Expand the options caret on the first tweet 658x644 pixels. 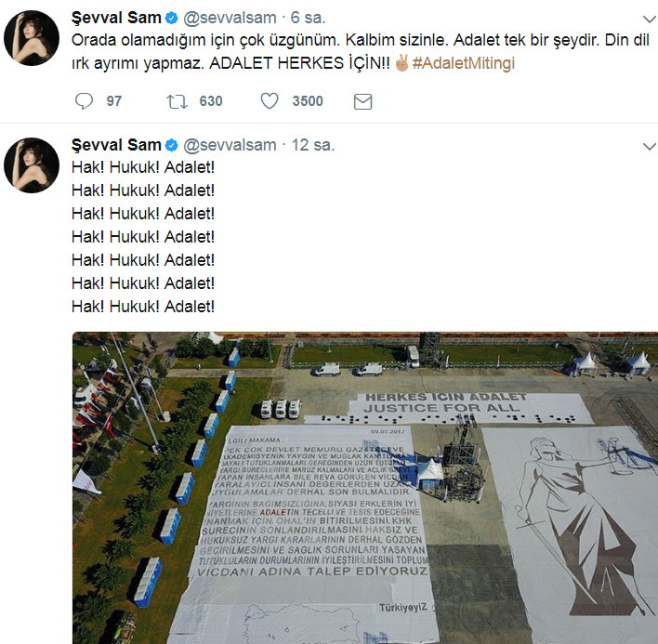click(649, 19)
